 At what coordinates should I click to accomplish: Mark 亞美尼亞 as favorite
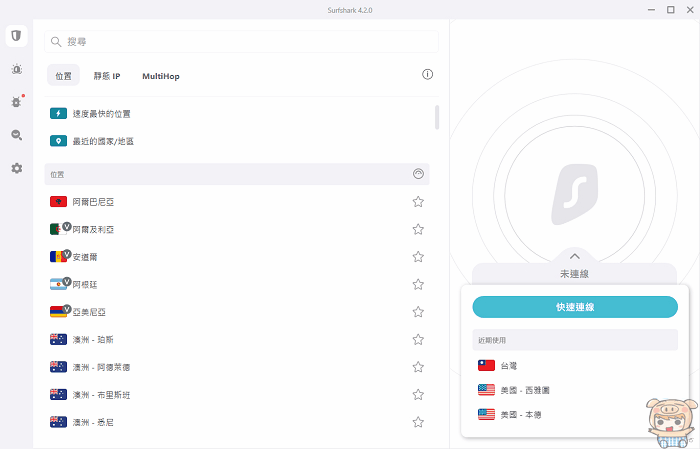pyautogui.click(x=418, y=312)
